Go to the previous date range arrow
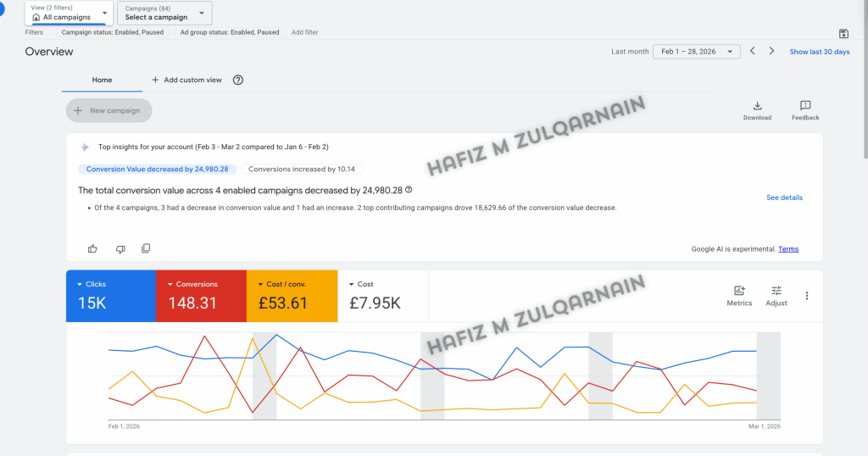This screenshot has width=868, height=456. coord(752,52)
